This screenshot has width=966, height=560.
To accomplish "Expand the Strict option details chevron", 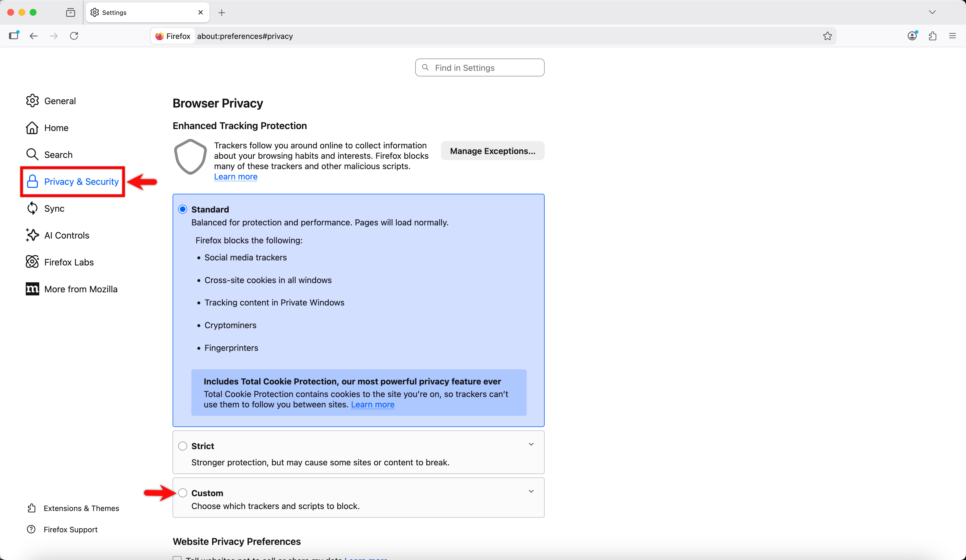I will [x=531, y=444].
